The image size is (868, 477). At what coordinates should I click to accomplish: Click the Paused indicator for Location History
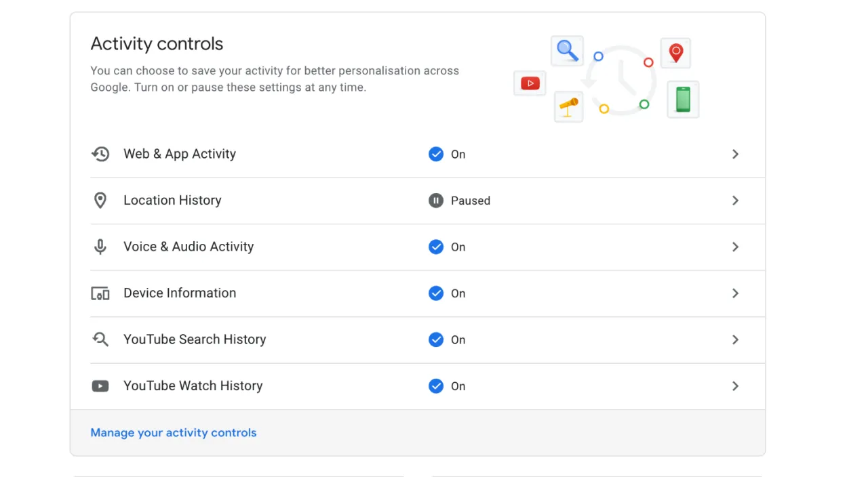point(436,201)
